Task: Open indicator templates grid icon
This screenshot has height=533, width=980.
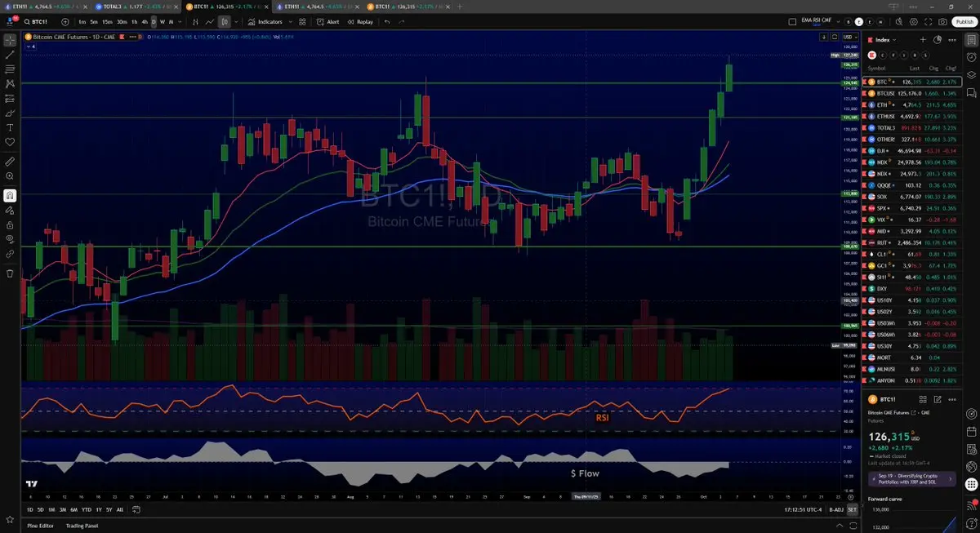Action: (x=302, y=22)
